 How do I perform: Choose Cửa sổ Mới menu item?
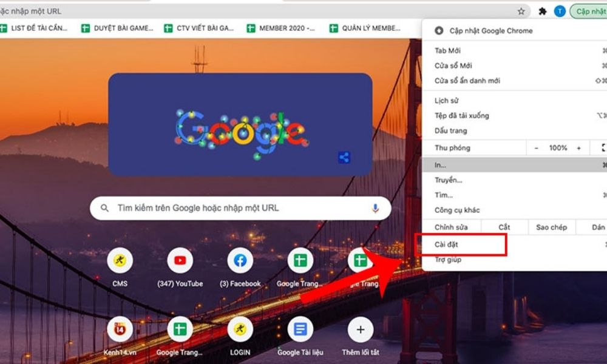[515, 66]
